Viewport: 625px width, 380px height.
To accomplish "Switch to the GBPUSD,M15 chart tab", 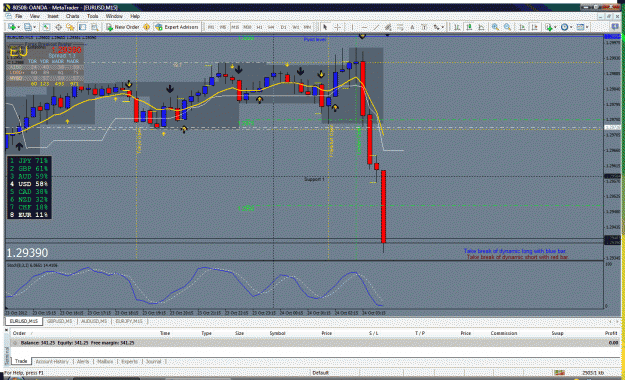I will 60,321.
